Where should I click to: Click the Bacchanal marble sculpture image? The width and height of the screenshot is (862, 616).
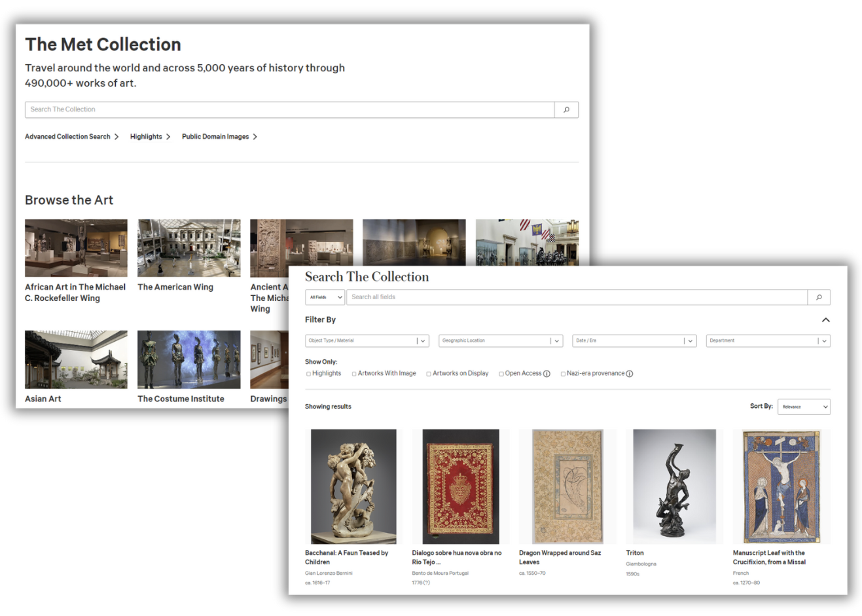pyautogui.click(x=353, y=486)
